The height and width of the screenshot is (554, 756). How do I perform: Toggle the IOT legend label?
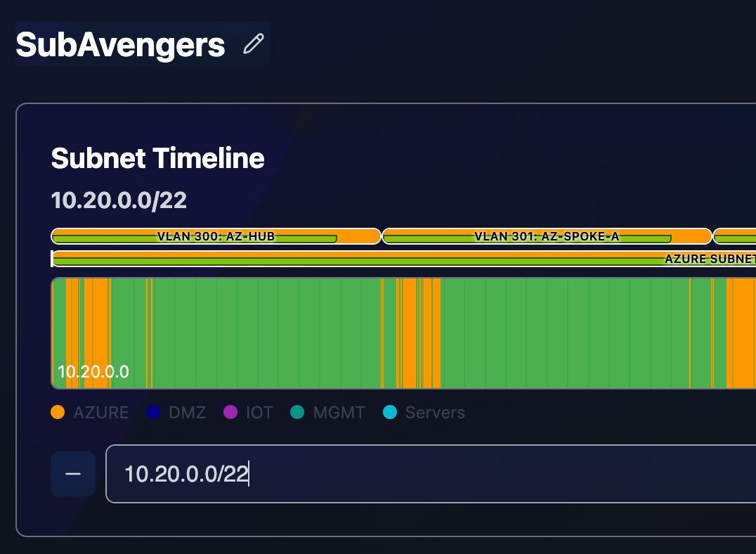259,413
